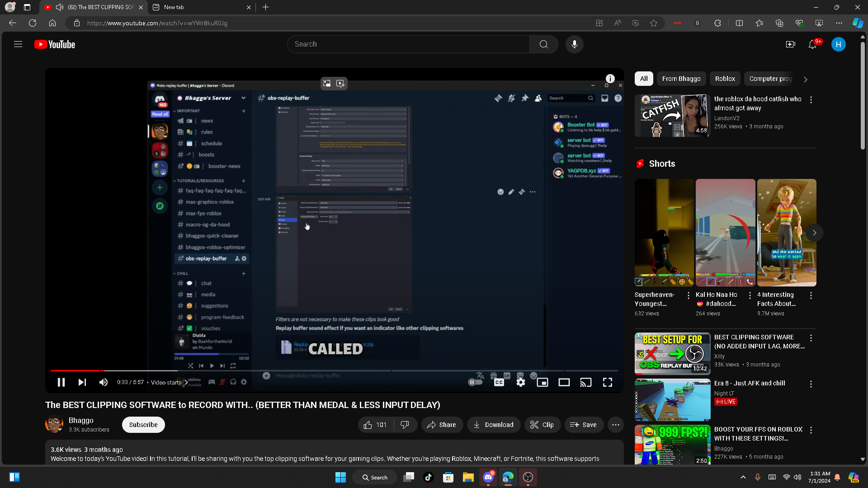Create a clip of the video
Viewport: 868px width, 488px height.
(542, 425)
